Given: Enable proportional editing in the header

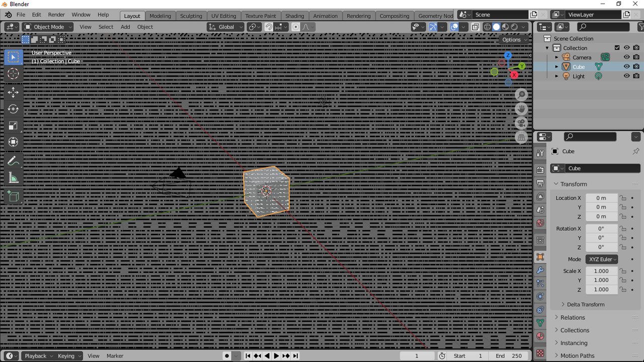Looking at the screenshot, I should 296,27.
